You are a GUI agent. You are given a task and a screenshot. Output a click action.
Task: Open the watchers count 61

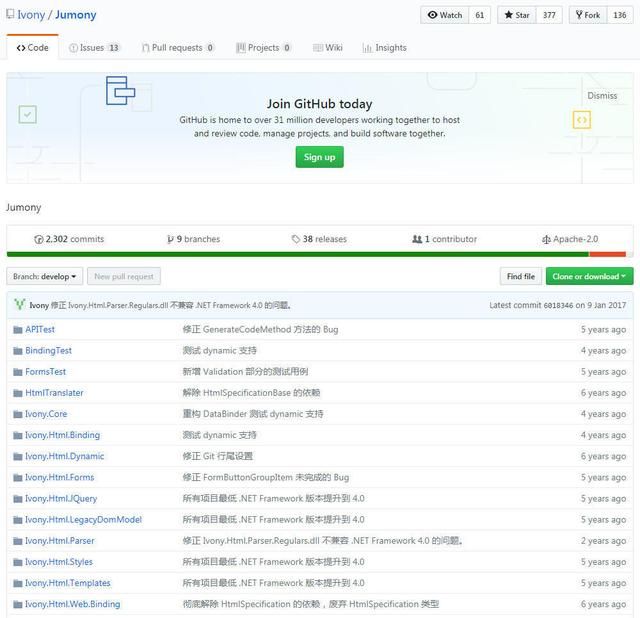point(480,15)
